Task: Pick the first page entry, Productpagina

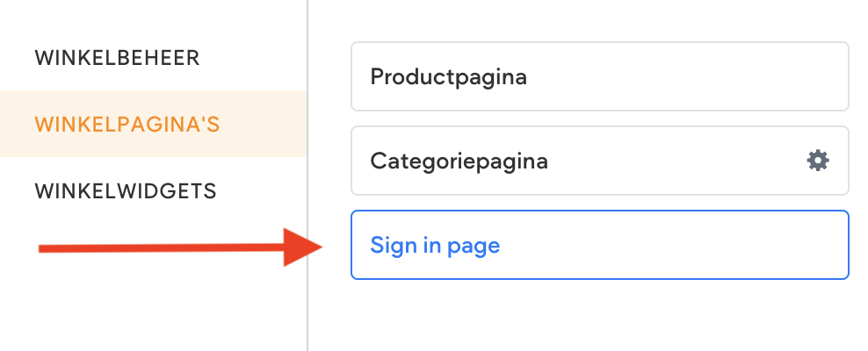Action: pos(599,76)
